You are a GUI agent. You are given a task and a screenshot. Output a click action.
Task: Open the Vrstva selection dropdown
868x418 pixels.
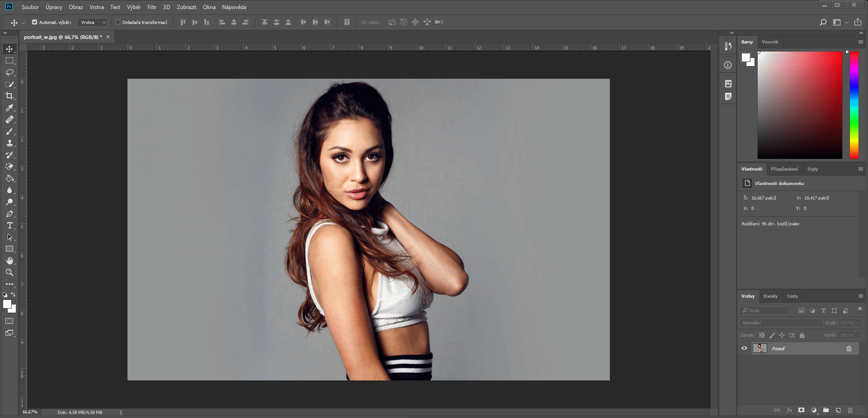coord(92,22)
